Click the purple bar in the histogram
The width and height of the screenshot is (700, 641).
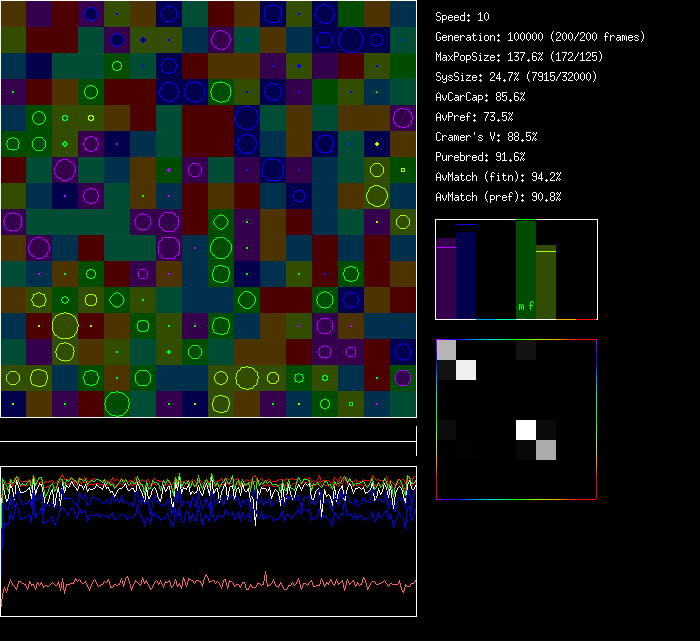446,280
